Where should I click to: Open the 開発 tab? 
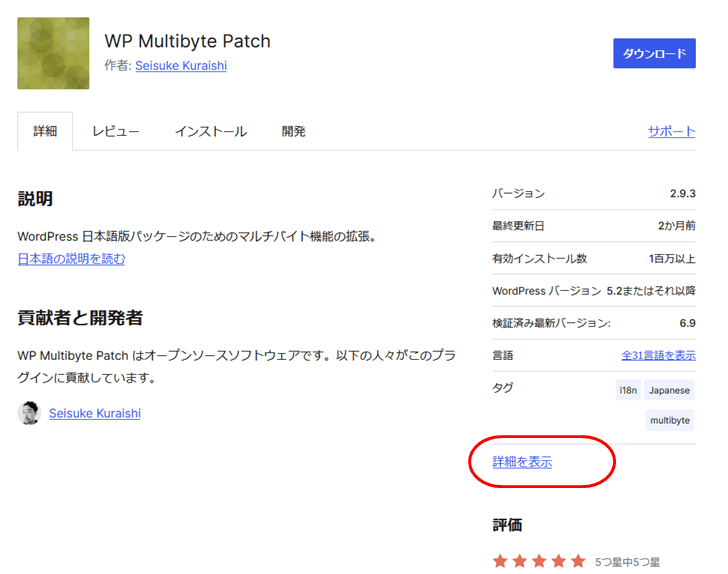294,131
